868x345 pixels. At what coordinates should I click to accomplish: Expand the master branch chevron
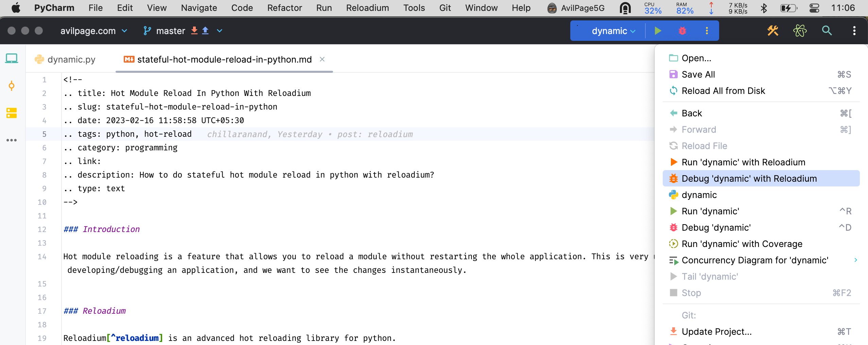(219, 31)
